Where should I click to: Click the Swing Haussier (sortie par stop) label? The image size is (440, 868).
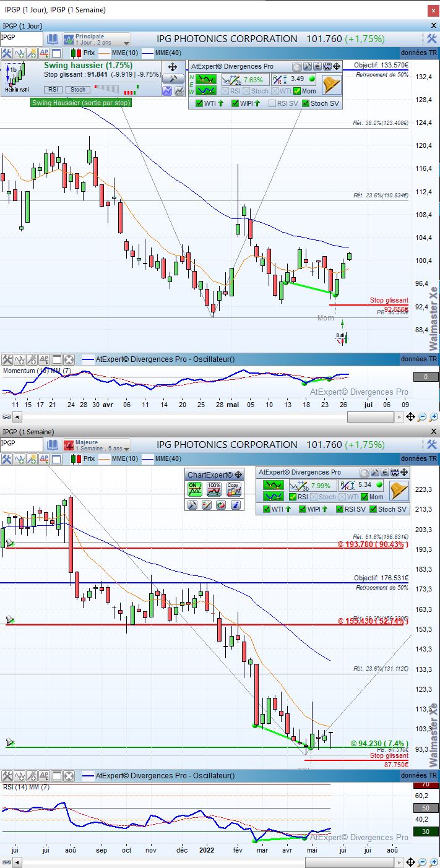pyautogui.click(x=81, y=103)
